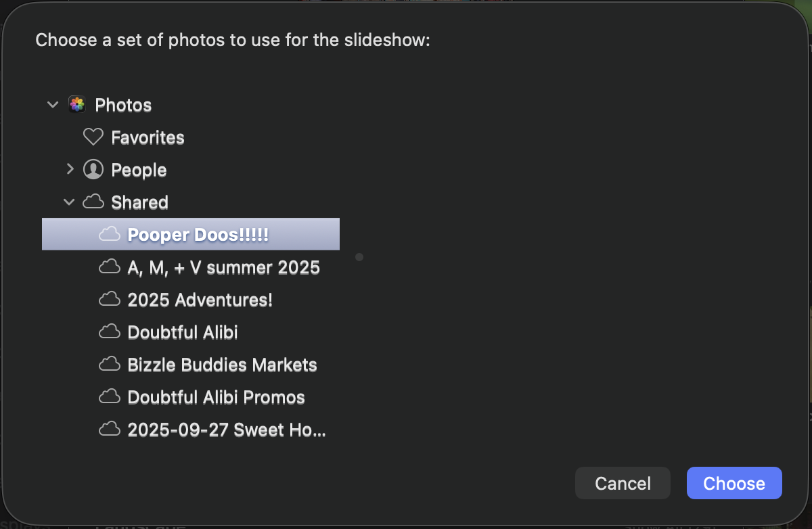Image resolution: width=812 pixels, height=529 pixels.
Task: Cancel the photo set dialog
Action: pos(623,484)
